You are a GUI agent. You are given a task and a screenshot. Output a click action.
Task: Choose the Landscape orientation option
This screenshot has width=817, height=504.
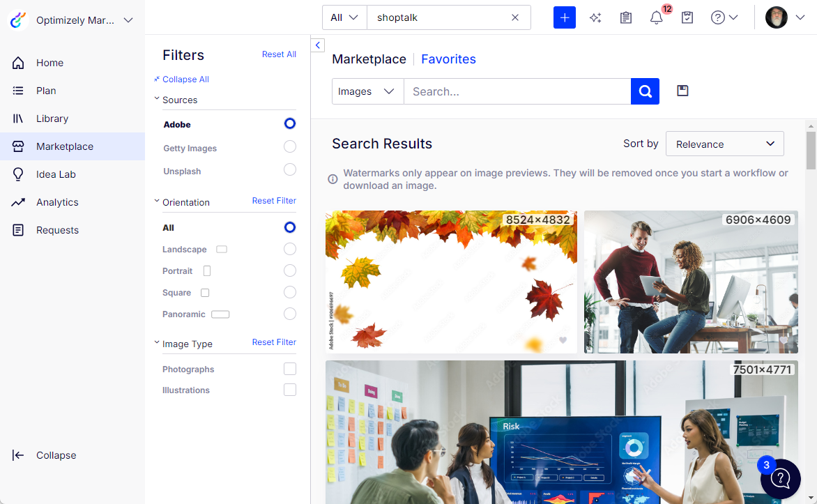[x=289, y=249]
